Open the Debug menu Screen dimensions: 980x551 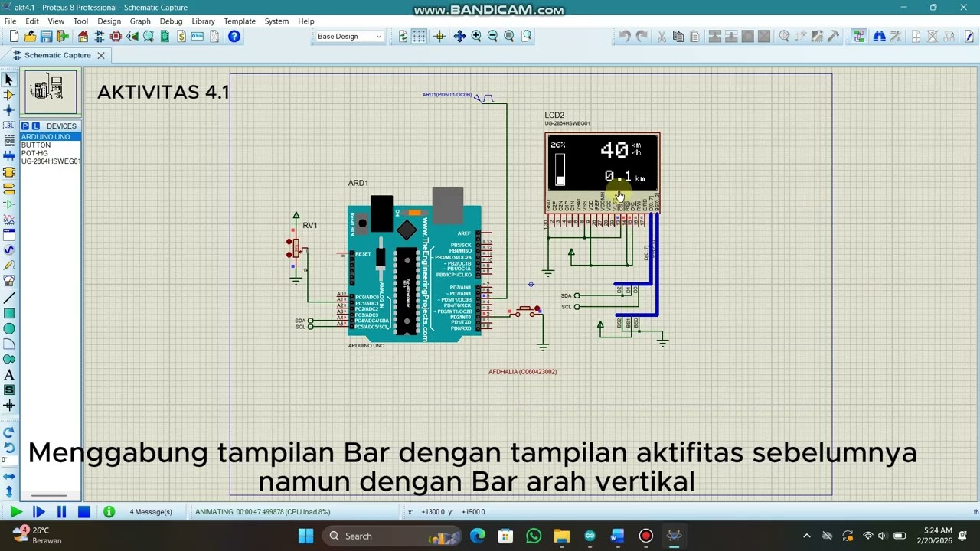pos(171,21)
